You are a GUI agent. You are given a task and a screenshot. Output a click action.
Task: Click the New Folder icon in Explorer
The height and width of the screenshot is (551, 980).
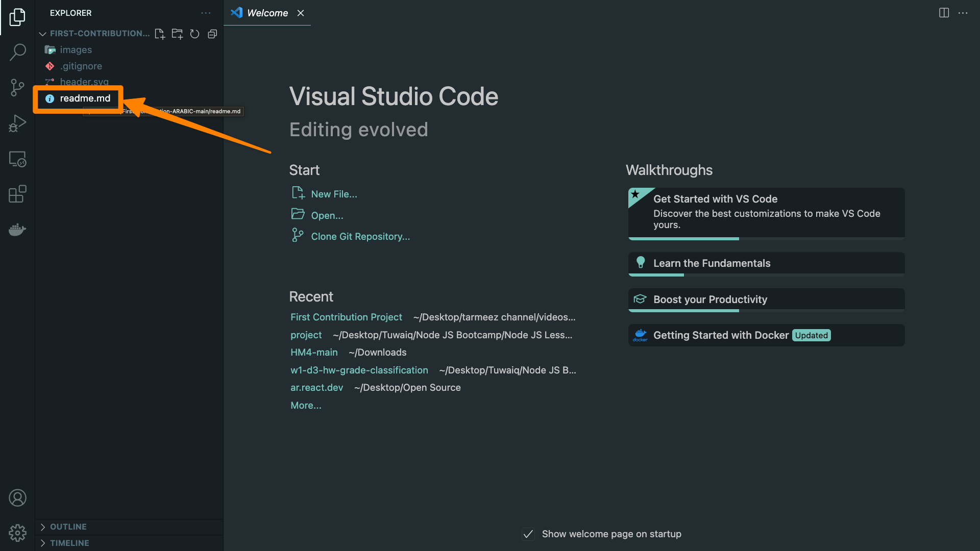tap(177, 34)
